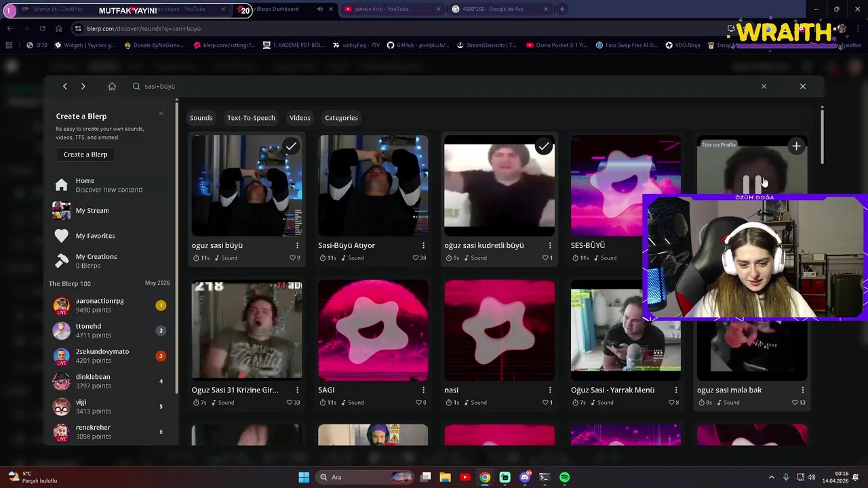The image size is (868, 488).
Task: Open aaronactionrpg leaderboard entry
Action: (111, 306)
